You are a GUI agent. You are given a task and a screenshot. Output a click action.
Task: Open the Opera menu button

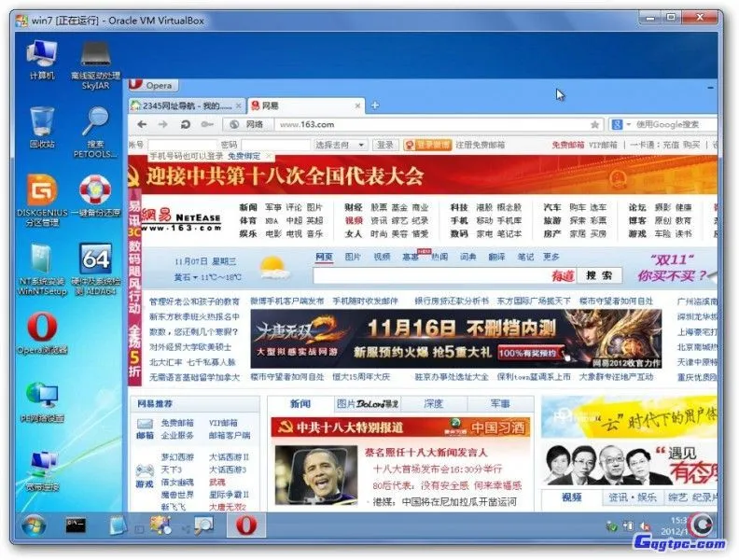point(153,85)
